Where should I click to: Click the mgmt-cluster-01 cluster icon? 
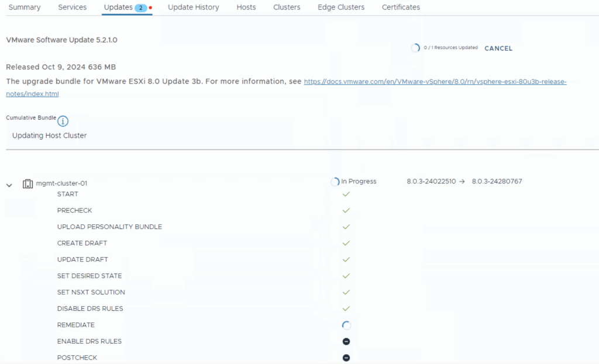pos(27,184)
